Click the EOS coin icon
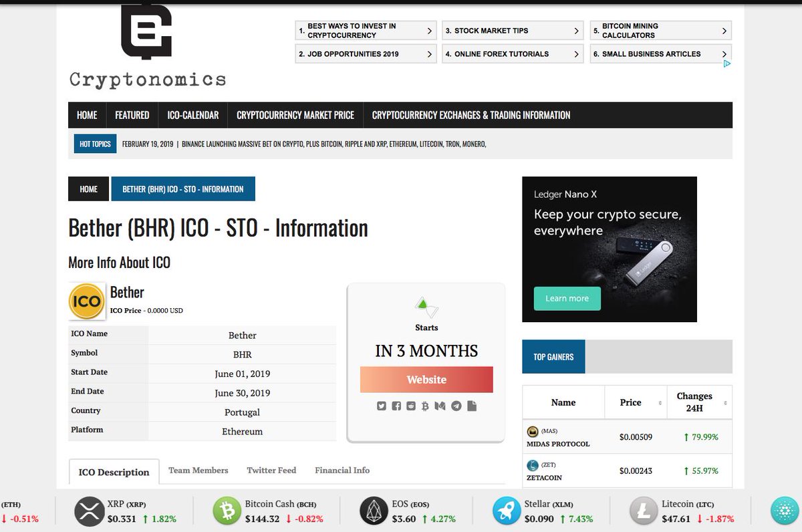This screenshot has width=802, height=532. pos(374,512)
